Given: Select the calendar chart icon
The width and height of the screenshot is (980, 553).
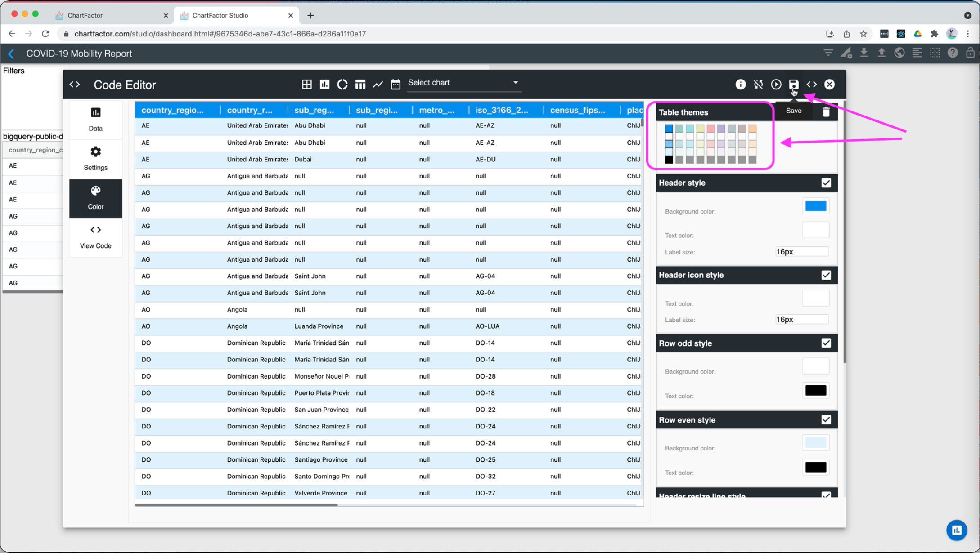Looking at the screenshot, I should (396, 85).
